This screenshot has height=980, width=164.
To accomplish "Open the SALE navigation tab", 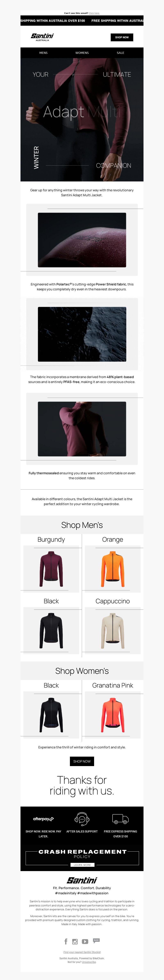I will point(120,53).
